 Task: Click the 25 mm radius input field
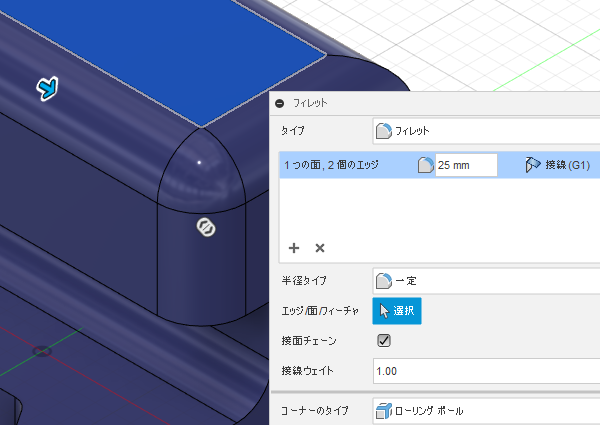pos(466,165)
